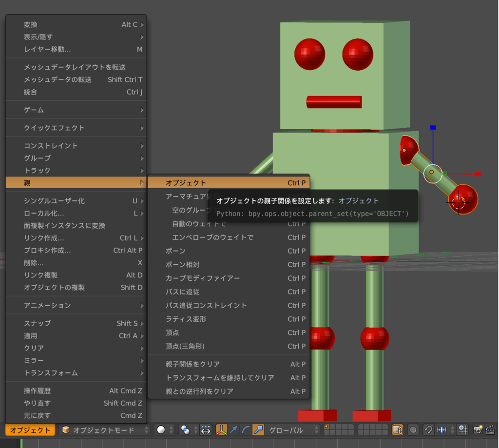
Task: Click the オブジェクト menu button
Action: tap(30, 430)
